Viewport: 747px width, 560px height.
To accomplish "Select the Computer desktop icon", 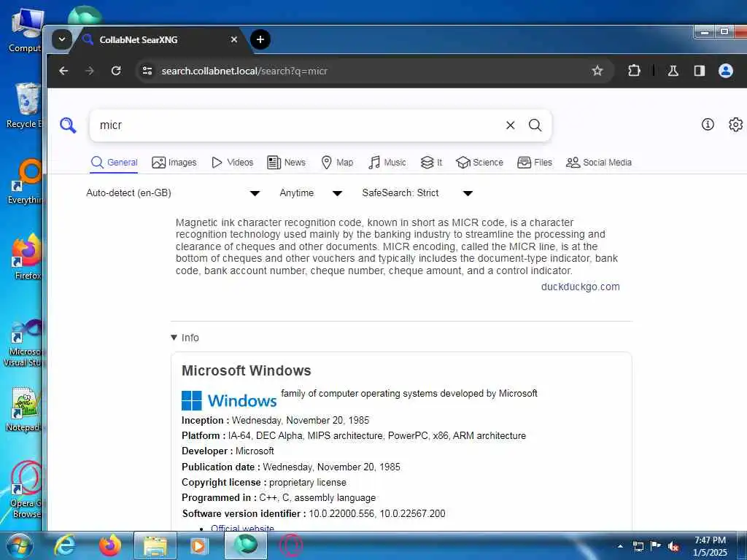I will tap(25, 31).
